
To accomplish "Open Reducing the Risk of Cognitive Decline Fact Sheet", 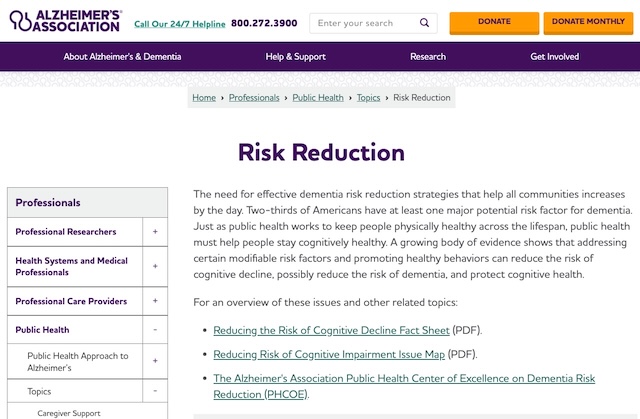I will click(331, 330).
